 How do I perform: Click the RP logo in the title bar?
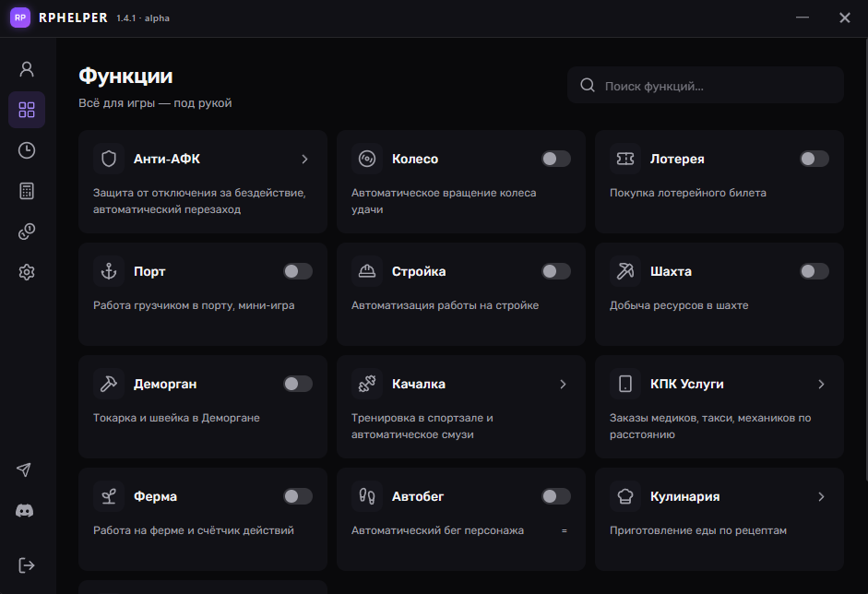coord(20,18)
